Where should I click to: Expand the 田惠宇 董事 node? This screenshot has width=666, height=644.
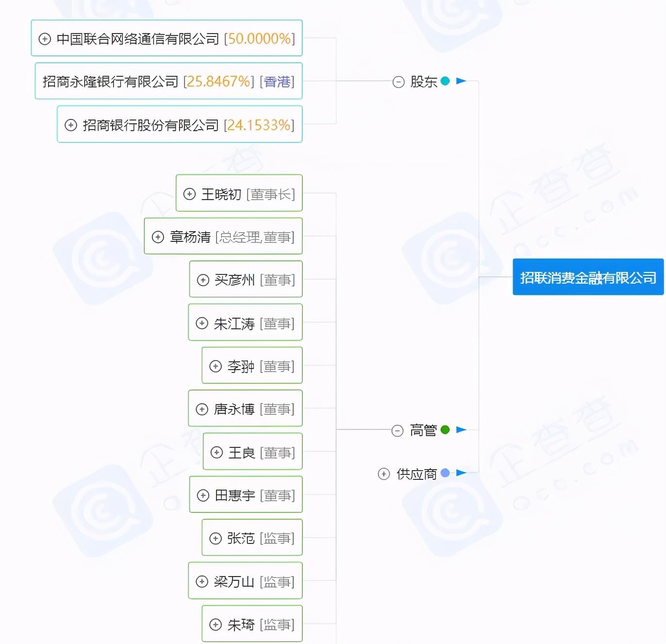(x=203, y=495)
